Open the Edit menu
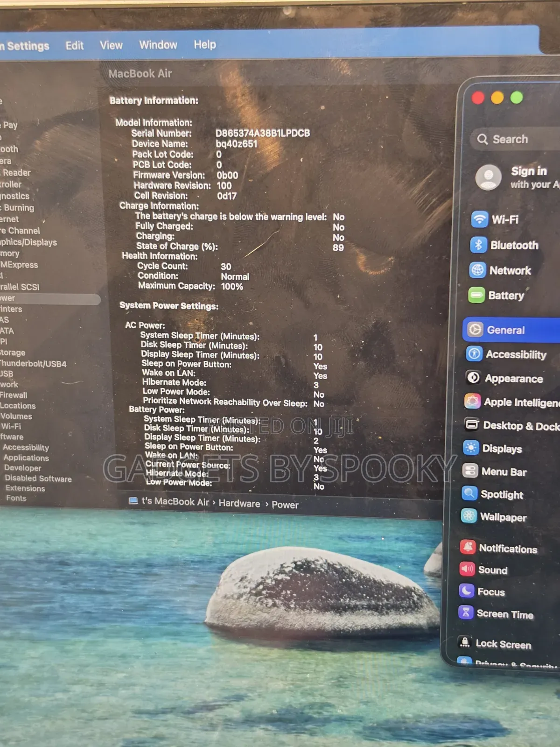Screen dimensions: 560x747 pos(75,46)
